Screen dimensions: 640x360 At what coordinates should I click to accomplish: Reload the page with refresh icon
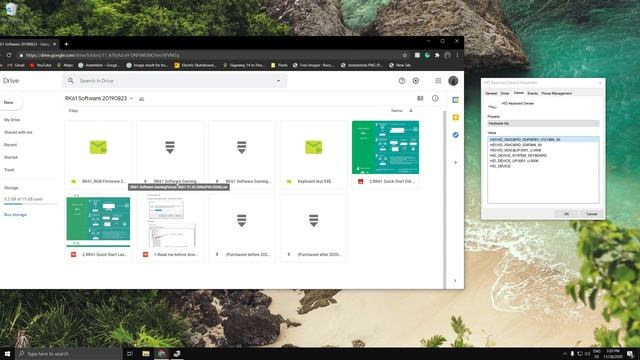9,55
